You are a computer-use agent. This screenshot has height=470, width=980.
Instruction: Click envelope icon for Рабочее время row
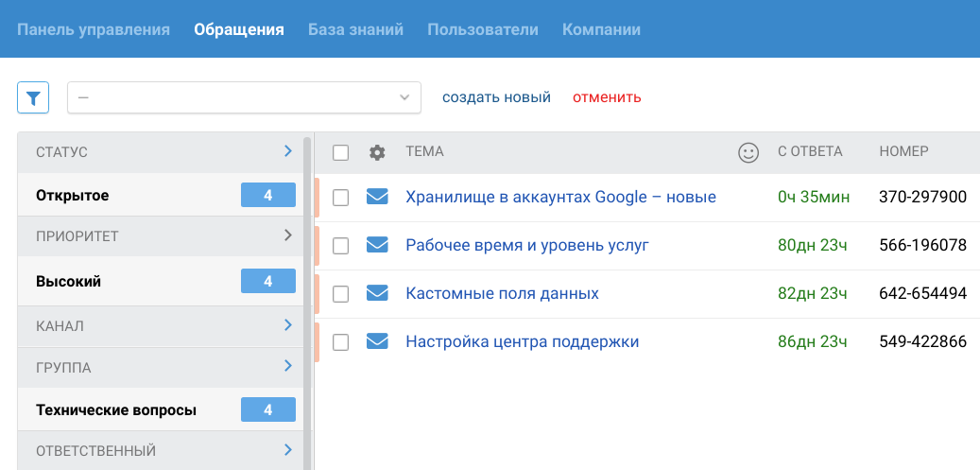click(x=377, y=245)
